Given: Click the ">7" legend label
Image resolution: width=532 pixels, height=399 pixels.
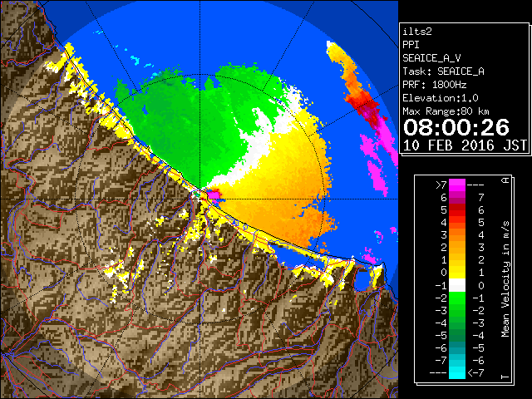Looking at the screenshot, I should click(441, 185).
